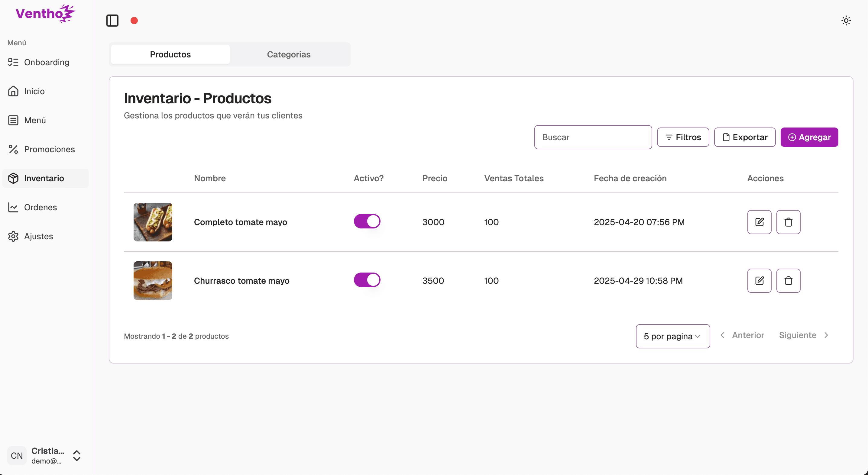Open the Churrasco product thumbnail image
This screenshot has height=475, width=868.
pyautogui.click(x=153, y=281)
